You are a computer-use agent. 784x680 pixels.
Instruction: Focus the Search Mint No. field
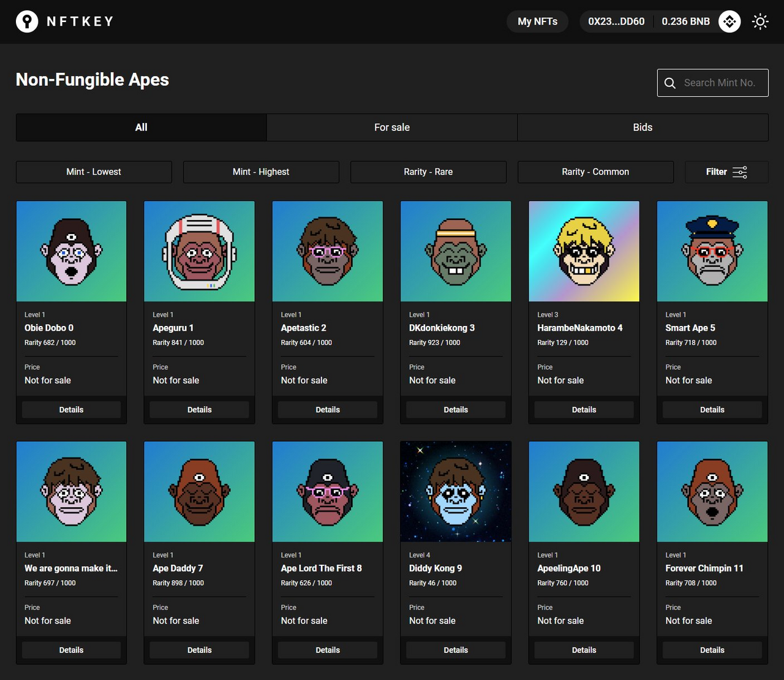tap(713, 83)
